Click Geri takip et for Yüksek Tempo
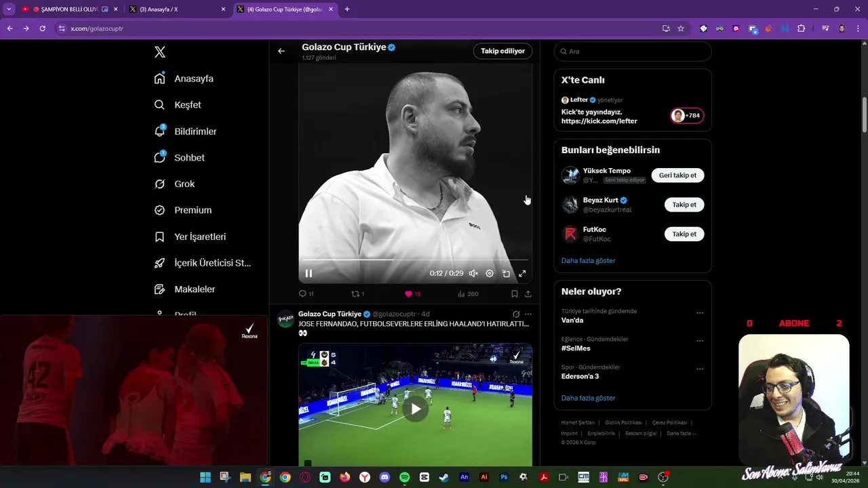The image size is (868, 488). point(677,175)
